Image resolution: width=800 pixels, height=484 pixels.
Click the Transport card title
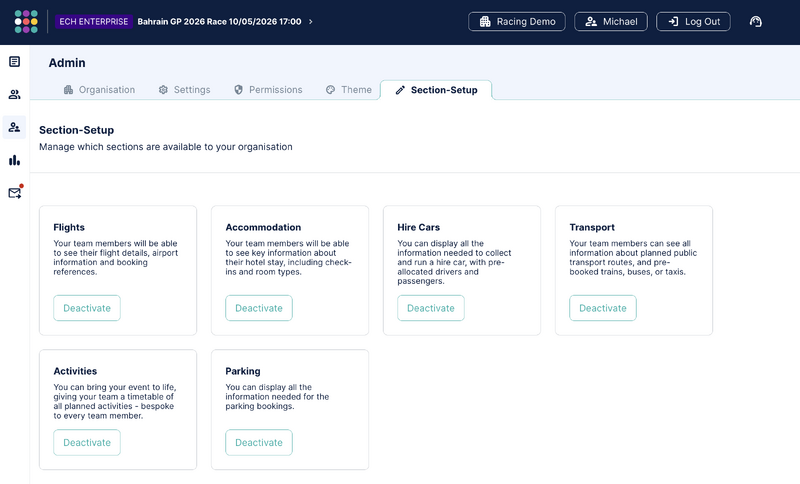pos(592,227)
